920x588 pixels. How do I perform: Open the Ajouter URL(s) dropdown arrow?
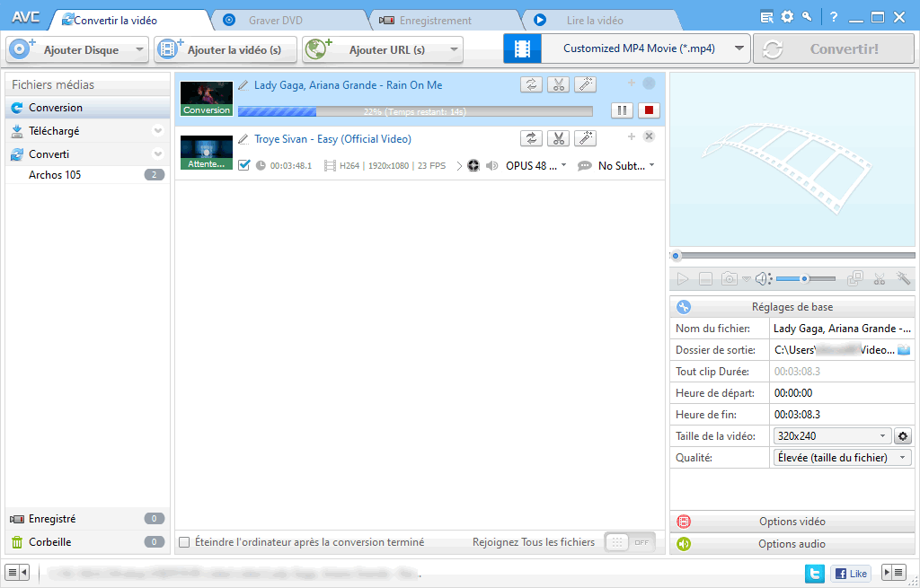(454, 50)
